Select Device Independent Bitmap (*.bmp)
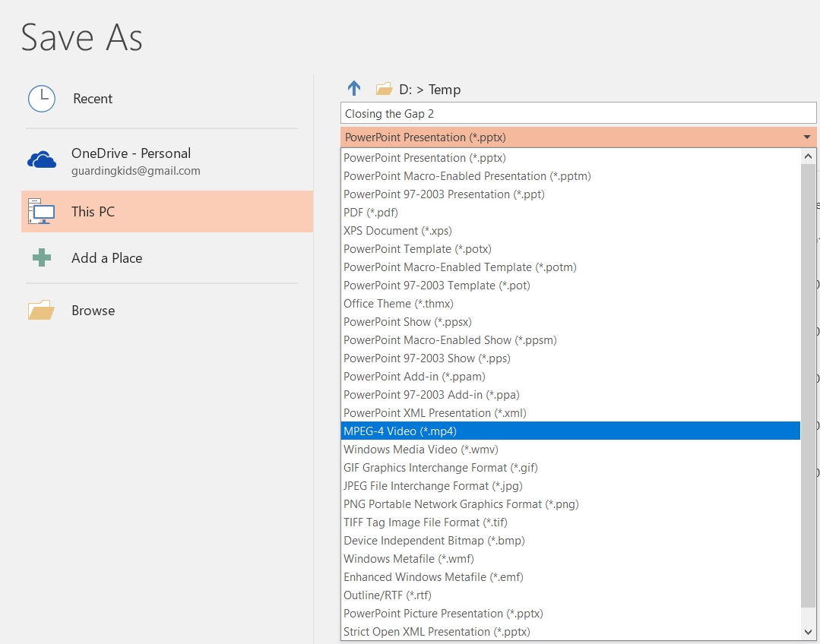The image size is (820, 644). point(571,541)
